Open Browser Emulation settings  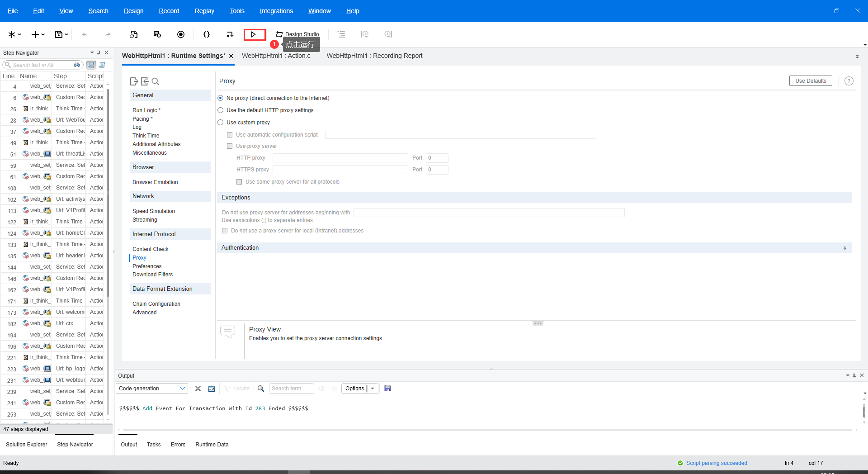pyautogui.click(x=155, y=182)
